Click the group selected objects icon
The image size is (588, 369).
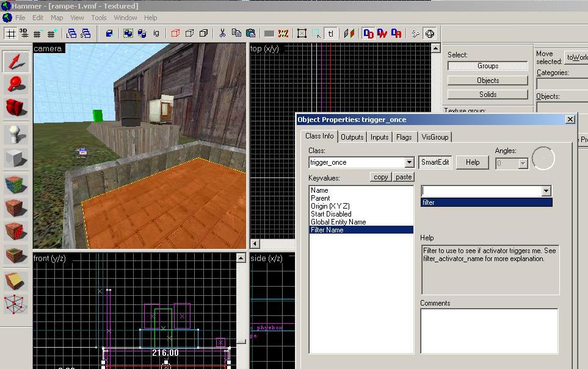pyautogui.click(x=128, y=34)
